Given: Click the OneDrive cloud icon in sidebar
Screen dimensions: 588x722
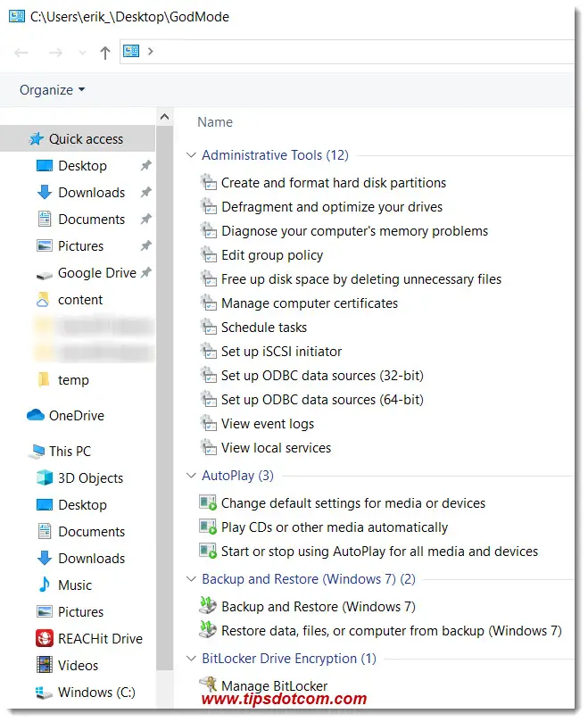Looking at the screenshot, I should click(36, 415).
